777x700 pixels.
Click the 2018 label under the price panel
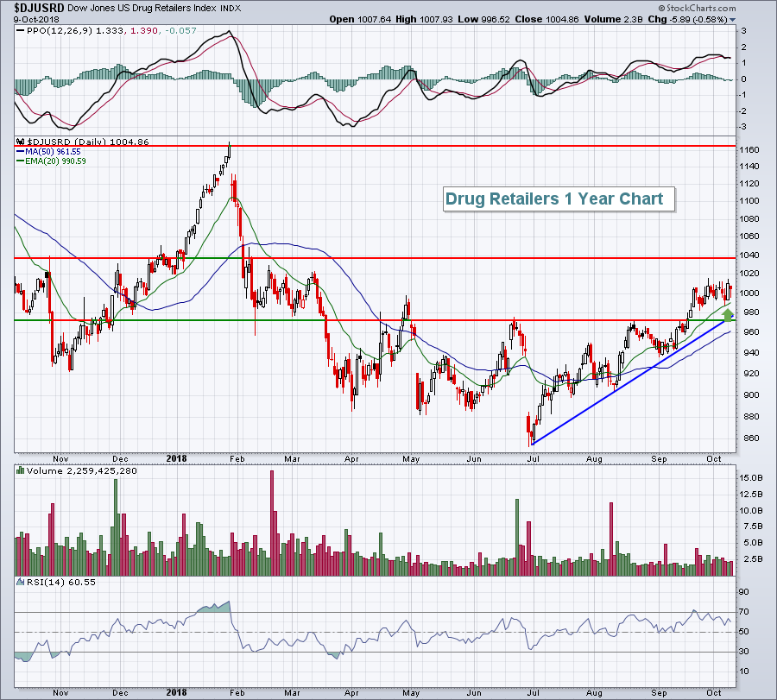176,458
